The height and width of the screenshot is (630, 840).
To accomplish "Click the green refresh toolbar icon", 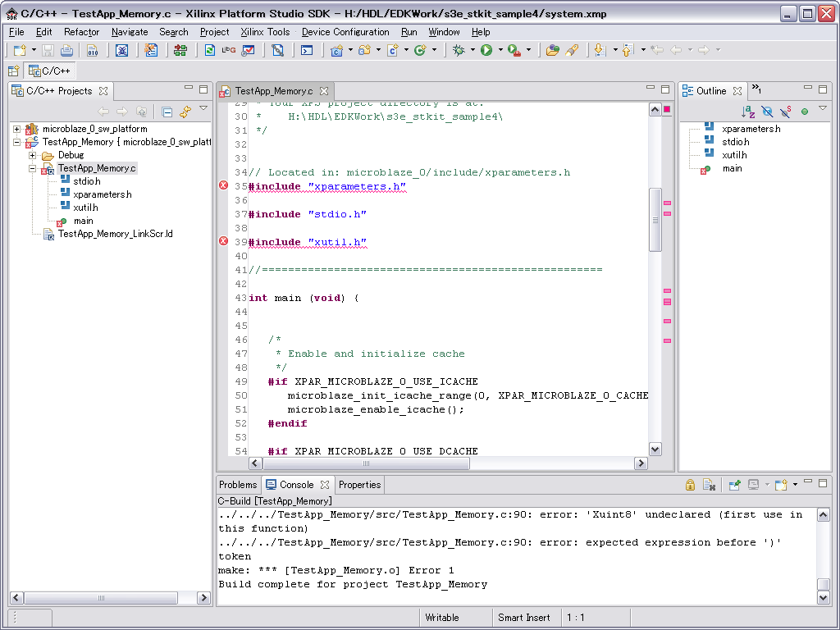I will pyautogui.click(x=209, y=50).
